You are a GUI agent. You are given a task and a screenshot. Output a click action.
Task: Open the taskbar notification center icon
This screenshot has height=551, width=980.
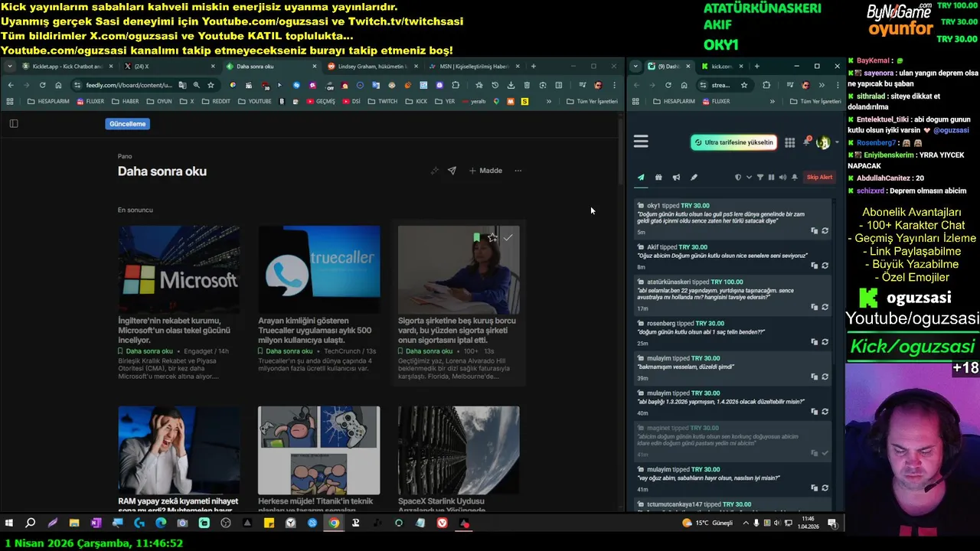coord(832,523)
